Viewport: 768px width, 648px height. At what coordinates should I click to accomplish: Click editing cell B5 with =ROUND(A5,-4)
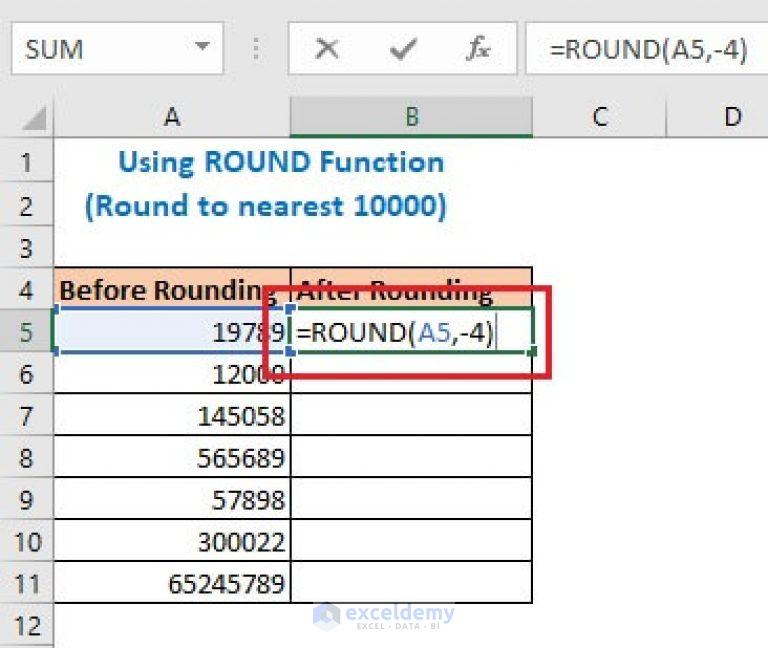tap(411, 331)
